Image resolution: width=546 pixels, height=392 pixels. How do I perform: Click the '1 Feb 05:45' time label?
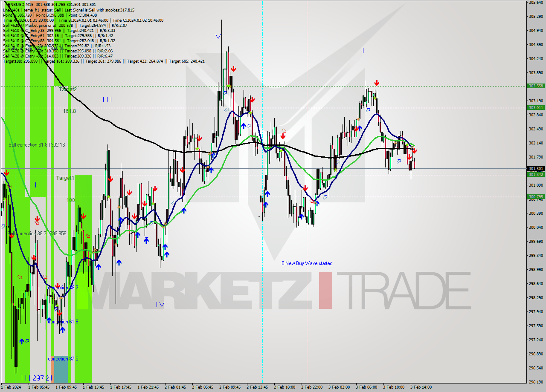click(39, 387)
